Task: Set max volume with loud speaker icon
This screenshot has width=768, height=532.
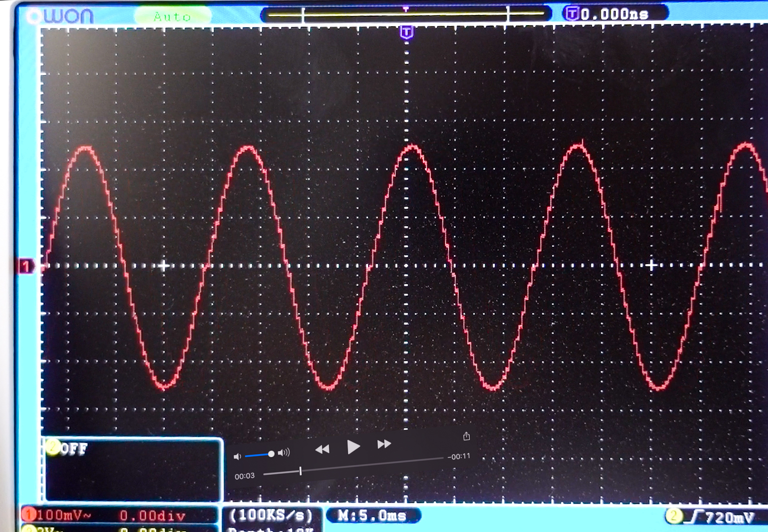Action: click(284, 453)
